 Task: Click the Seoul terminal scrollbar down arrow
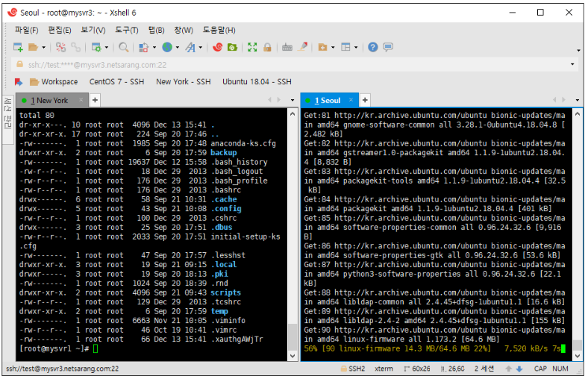click(578, 356)
